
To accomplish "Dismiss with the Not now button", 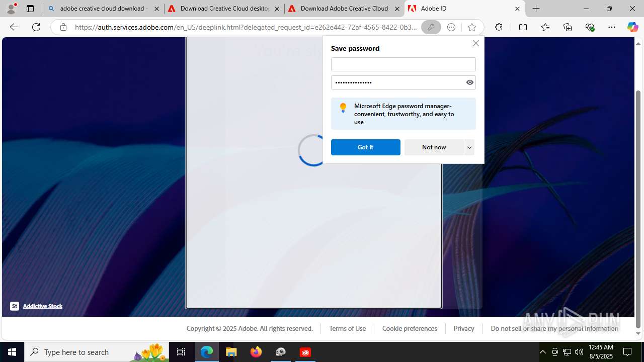I will tap(434, 147).
